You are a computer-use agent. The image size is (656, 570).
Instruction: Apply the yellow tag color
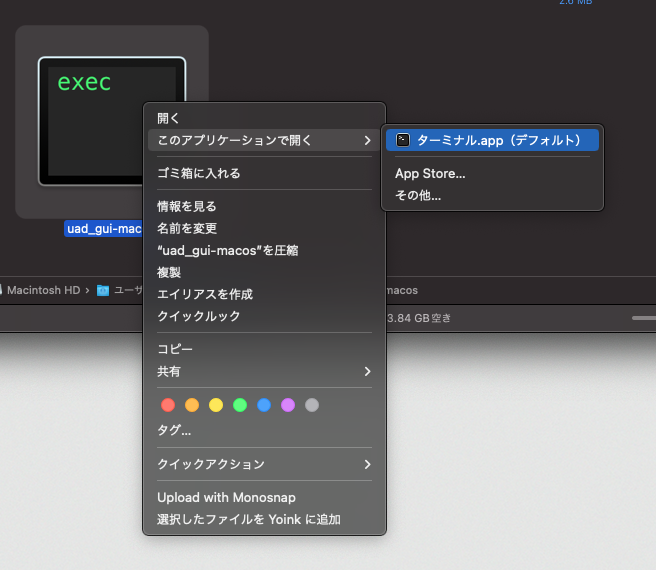pyautogui.click(x=216, y=405)
